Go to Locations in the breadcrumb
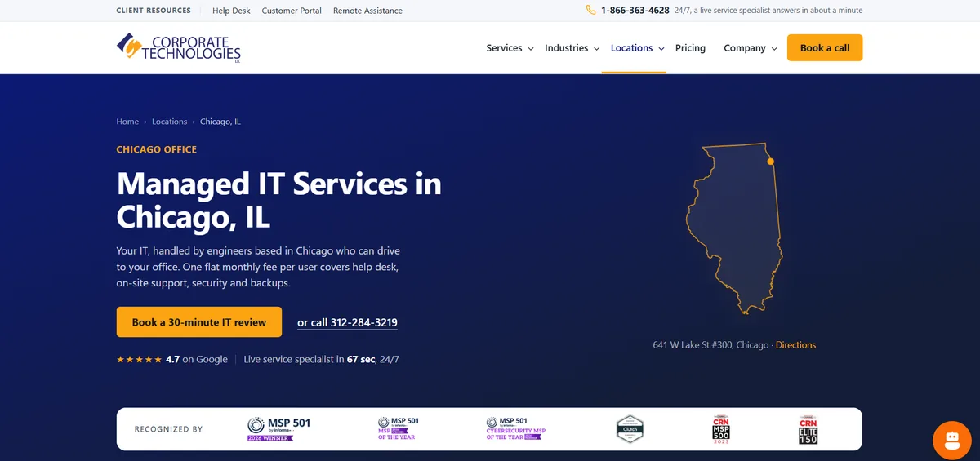Screen dimensions: 980x461 [x=169, y=122]
